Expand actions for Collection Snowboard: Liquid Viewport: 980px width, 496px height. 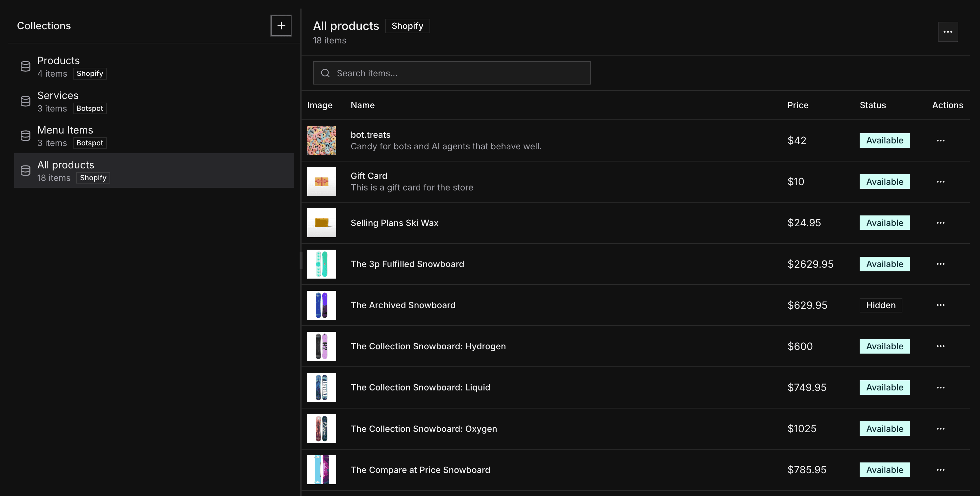pos(940,387)
